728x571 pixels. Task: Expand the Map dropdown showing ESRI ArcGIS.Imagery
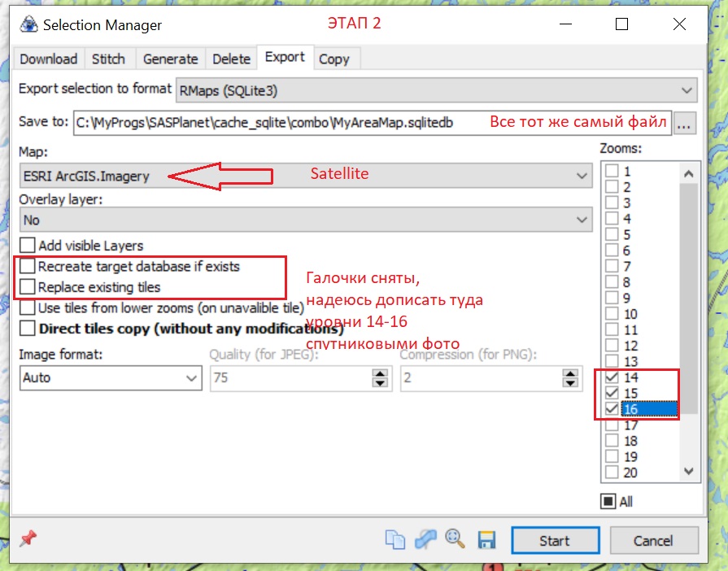pos(581,176)
